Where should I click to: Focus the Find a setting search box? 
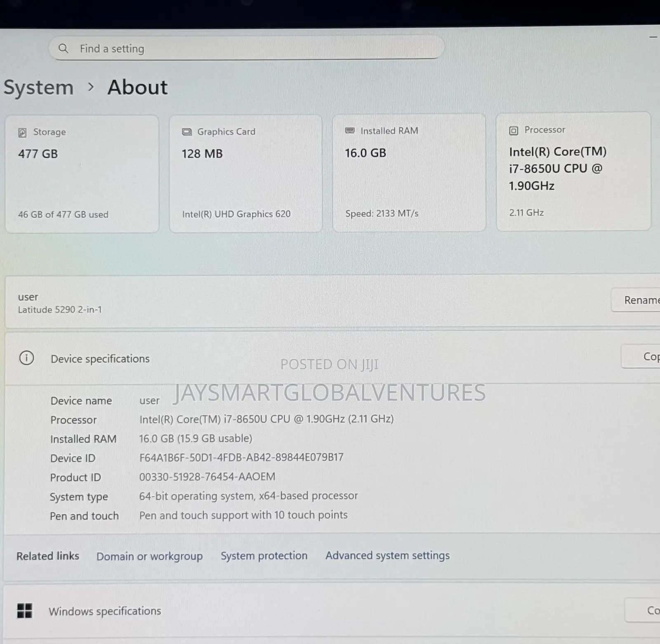(247, 48)
